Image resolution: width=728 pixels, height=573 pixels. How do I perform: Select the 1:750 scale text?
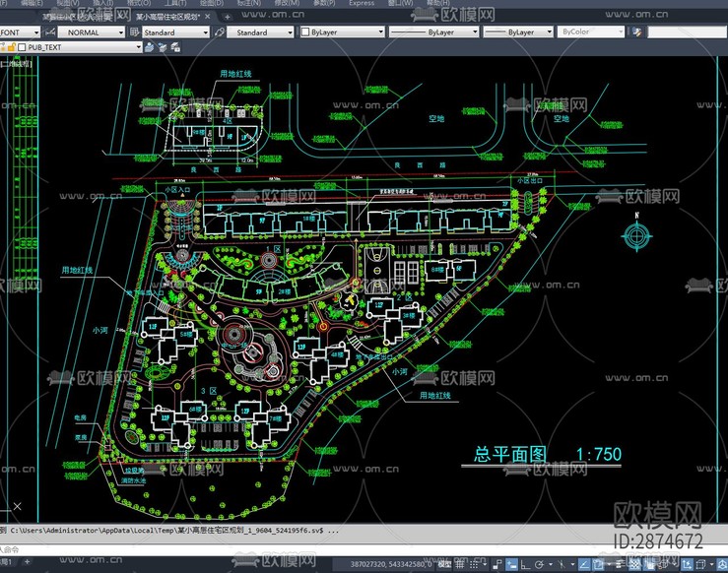click(x=599, y=454)
